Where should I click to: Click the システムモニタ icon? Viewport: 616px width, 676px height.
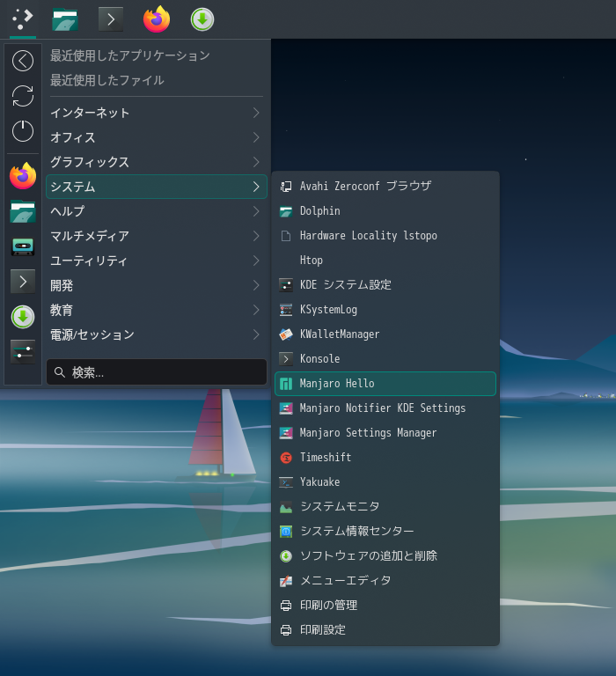tap(286, 507)
